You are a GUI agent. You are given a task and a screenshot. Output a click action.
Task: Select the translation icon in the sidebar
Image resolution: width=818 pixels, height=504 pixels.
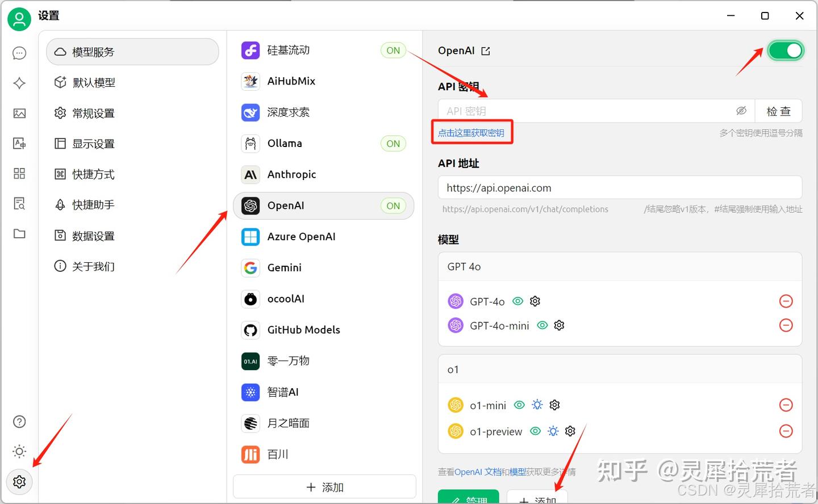click(19, 143)
